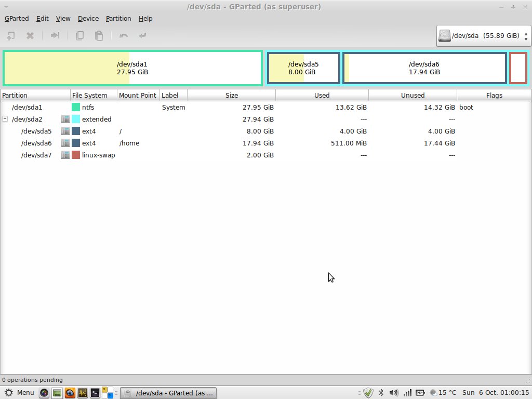Click the Paste partition toolbar icon

click(99, 35)
